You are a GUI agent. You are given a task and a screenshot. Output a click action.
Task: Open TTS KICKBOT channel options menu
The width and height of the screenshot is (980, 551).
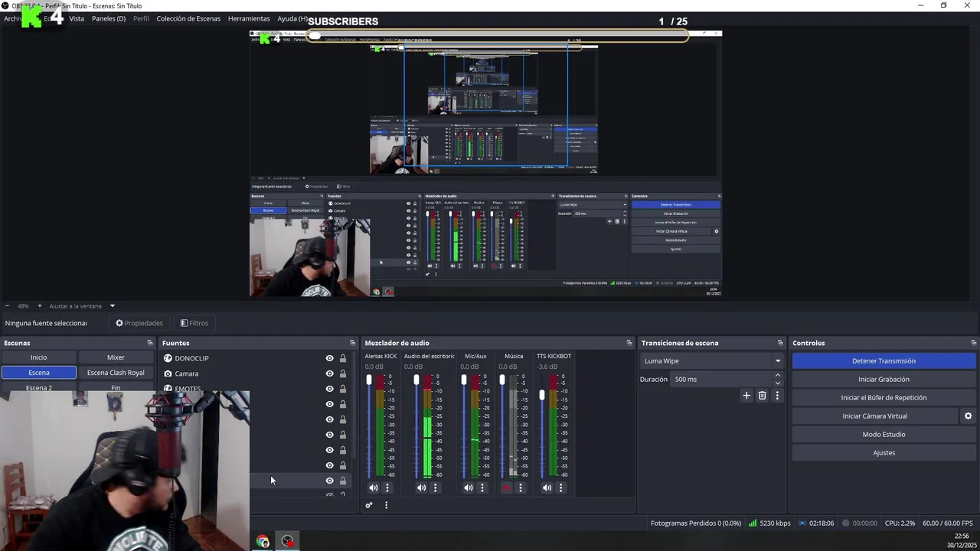(x=560, y=487)
